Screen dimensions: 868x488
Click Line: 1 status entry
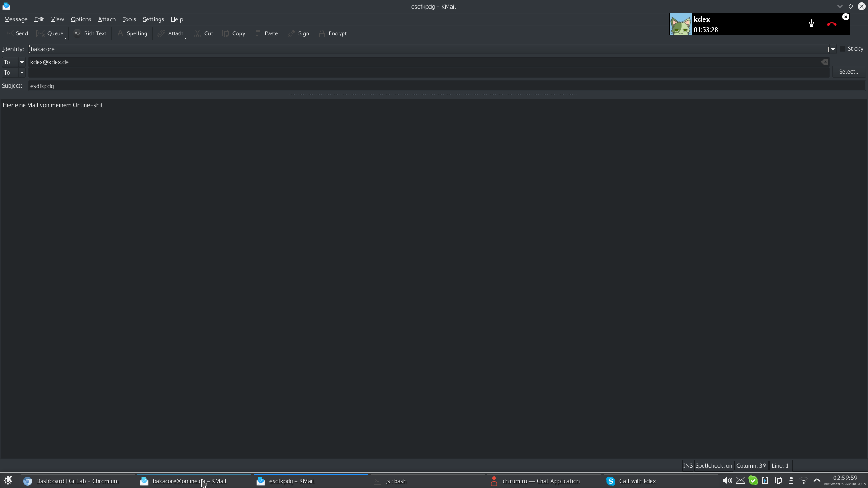(780, 466)
